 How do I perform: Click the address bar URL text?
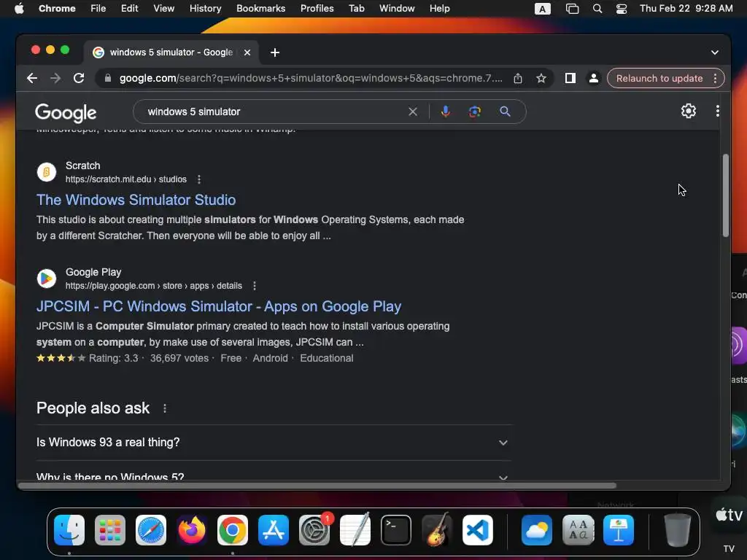coord(311,78)
